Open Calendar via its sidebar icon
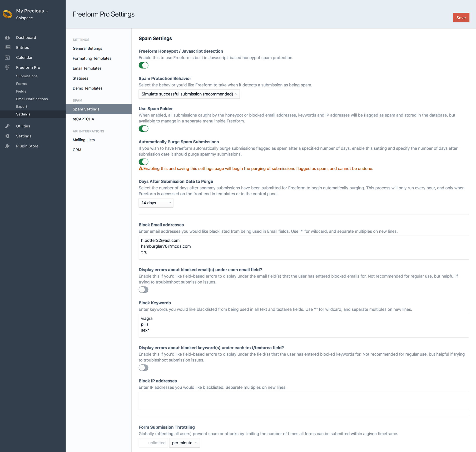This screenshot has height=452, width=476. [7, 57]
